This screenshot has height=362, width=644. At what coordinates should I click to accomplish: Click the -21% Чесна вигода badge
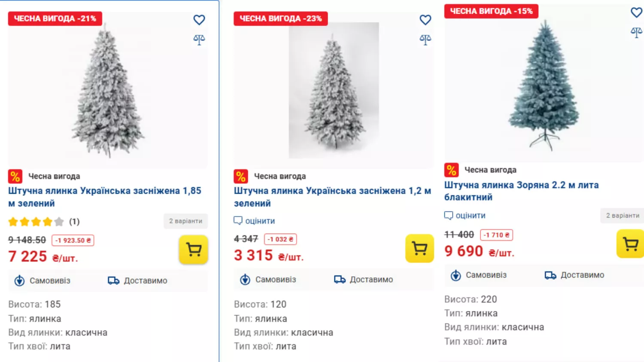tap(55, 18)
